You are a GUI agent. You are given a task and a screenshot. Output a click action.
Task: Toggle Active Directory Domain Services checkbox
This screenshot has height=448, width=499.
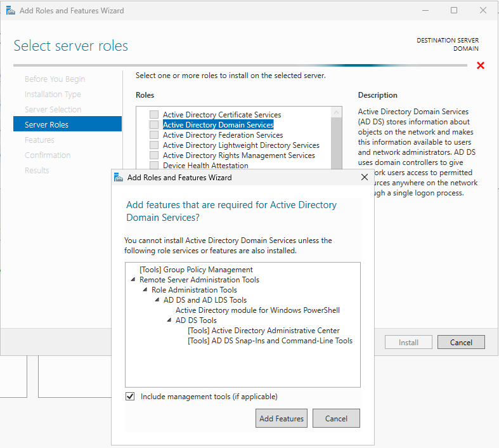click(x=154, y=125)
